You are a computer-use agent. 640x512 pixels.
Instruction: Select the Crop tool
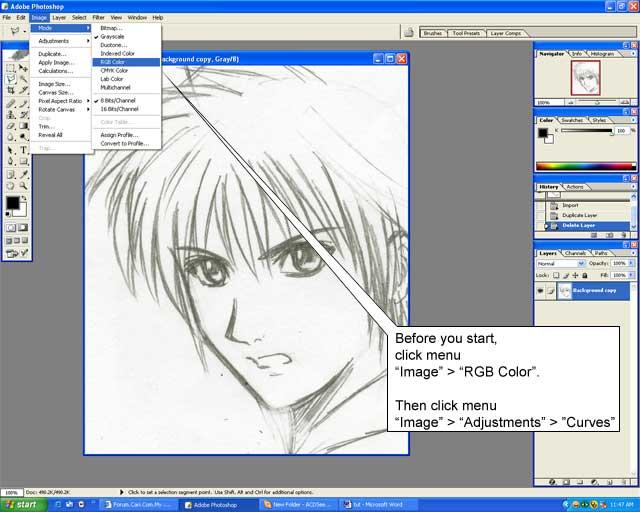(x=11, y=90)
